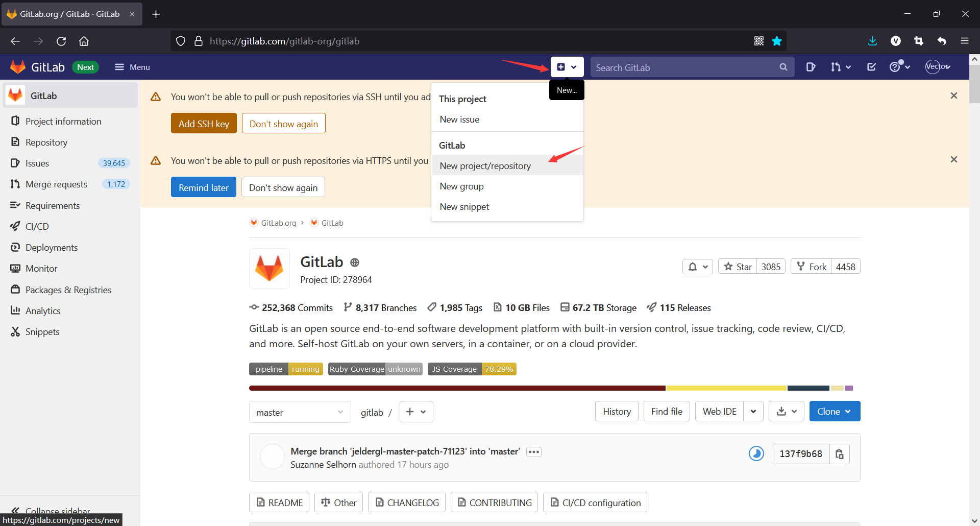Open the site shield protection icon
This screenshot has height=526, width=980.
tap(181, 41)
